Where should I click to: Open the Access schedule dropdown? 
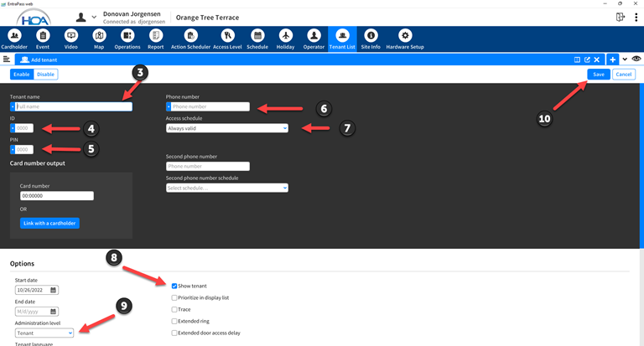pos(226,128)
